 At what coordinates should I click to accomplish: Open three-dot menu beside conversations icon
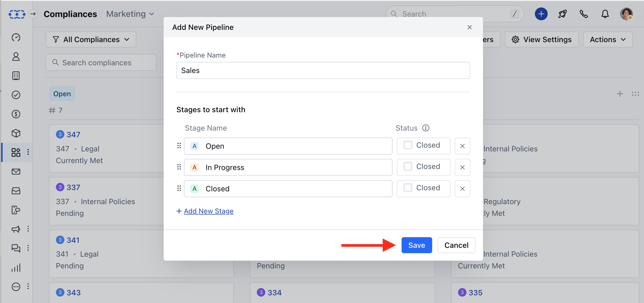tap(28, 248)
